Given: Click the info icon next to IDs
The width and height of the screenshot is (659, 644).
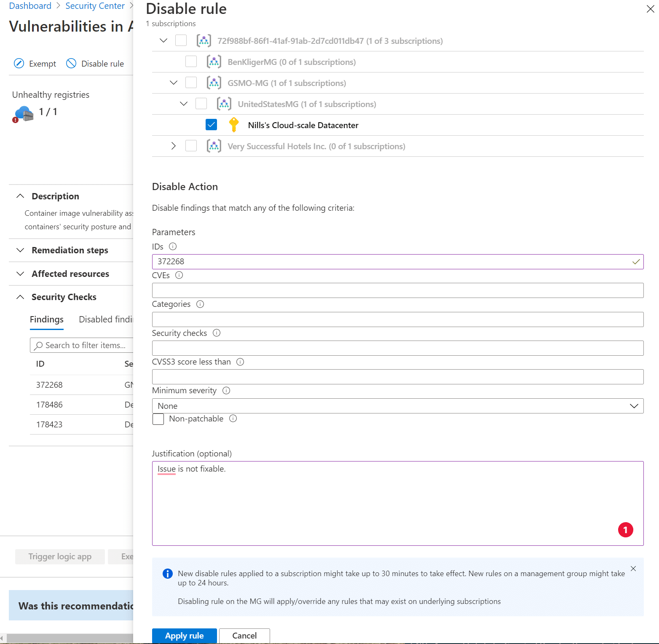Looking at the screenshot, I should (x=173, y=247).
